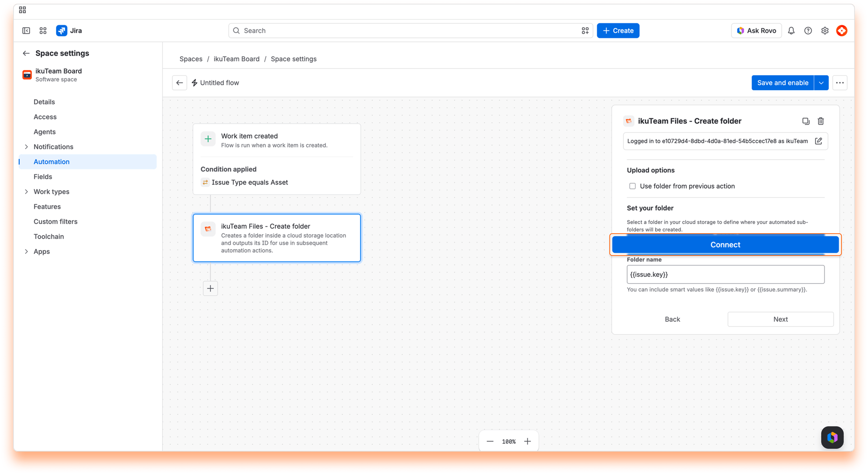Screen dimensions: 868x474
Task: Click Save and enable
Action: tap(782, 83)
